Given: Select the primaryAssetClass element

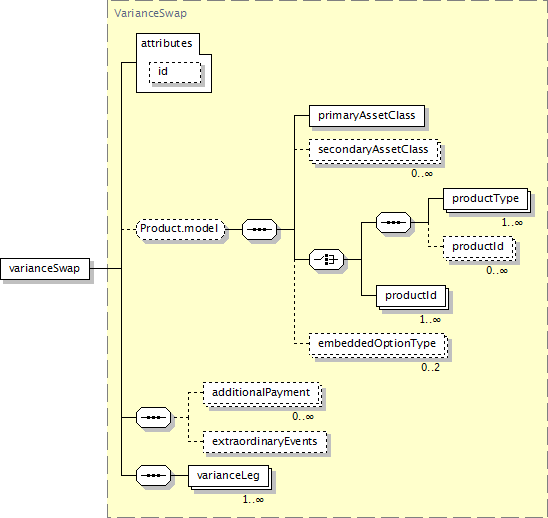Looking at the screenshot, I should click(x=367, y=116).
